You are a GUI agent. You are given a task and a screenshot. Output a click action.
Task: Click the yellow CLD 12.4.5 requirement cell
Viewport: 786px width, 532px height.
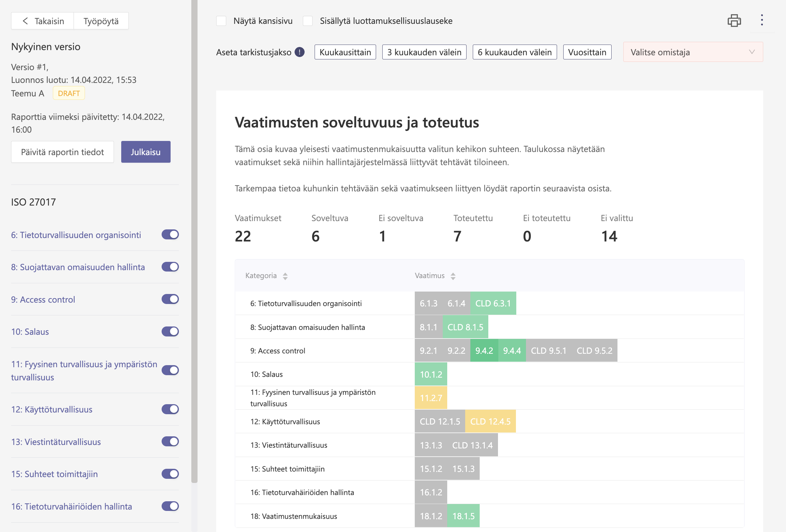[x=490, y=421]
